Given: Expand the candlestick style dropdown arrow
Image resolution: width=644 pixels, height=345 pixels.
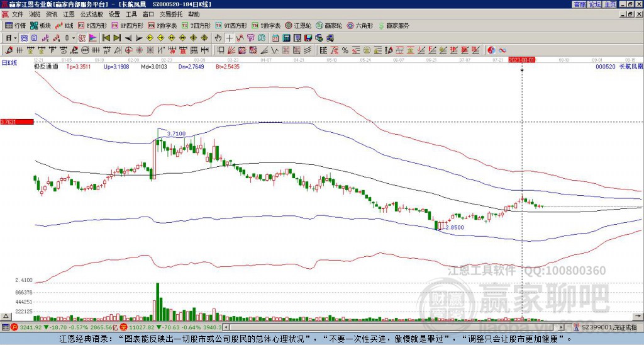Looking at the screenshot, I should click(x=74, y=38).
